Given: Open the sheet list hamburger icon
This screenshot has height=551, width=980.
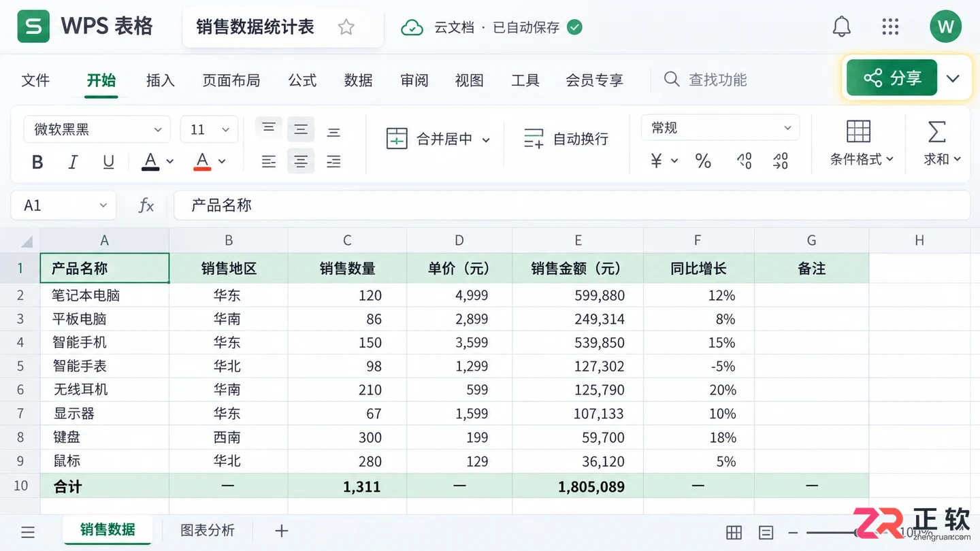Looking at the screenshot, I should click(28, 532).
